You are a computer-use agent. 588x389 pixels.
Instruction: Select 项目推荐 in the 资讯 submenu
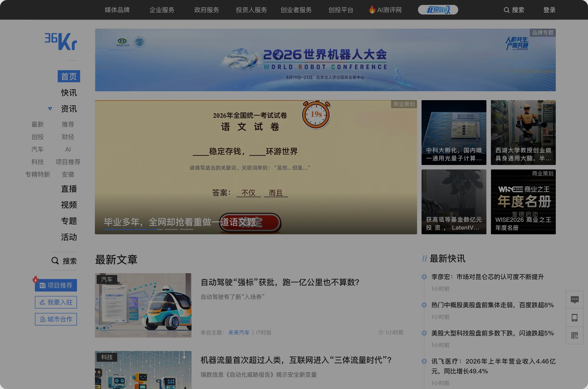(x=68, y=162)
